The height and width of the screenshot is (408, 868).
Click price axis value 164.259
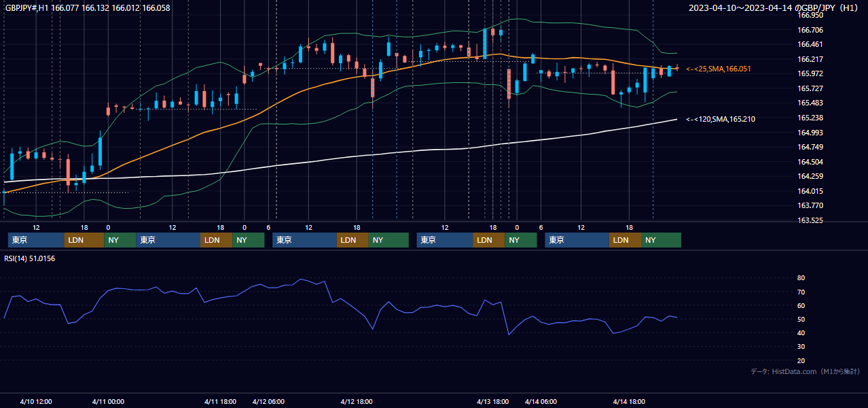point(810,176)
